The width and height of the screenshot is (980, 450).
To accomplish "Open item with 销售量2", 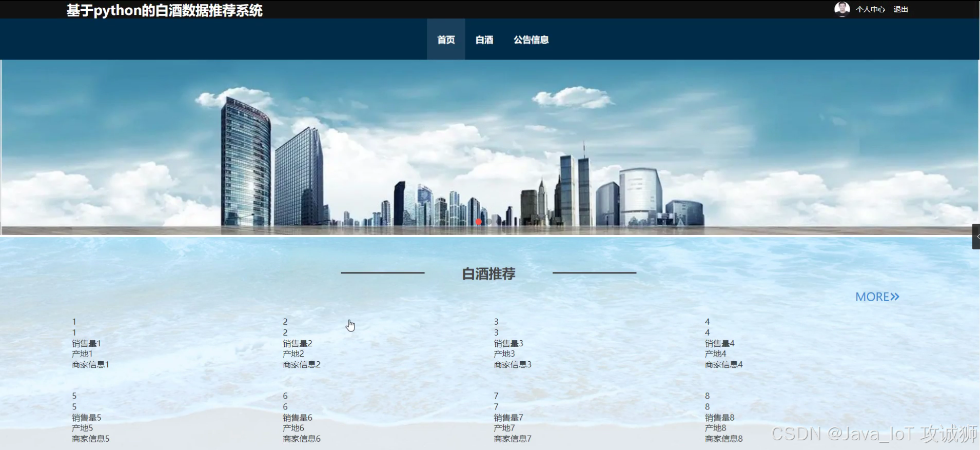I will [298, 343].
